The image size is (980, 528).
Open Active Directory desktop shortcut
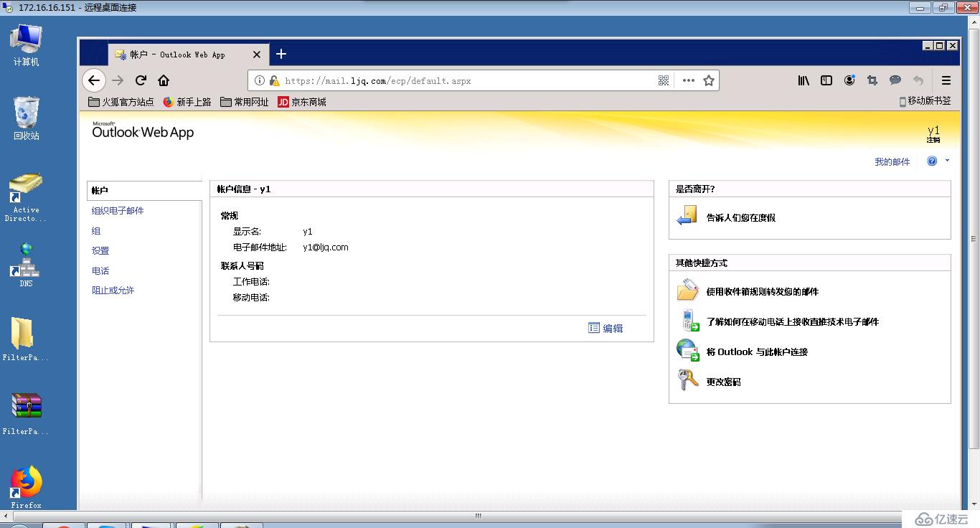coord(27,197)
